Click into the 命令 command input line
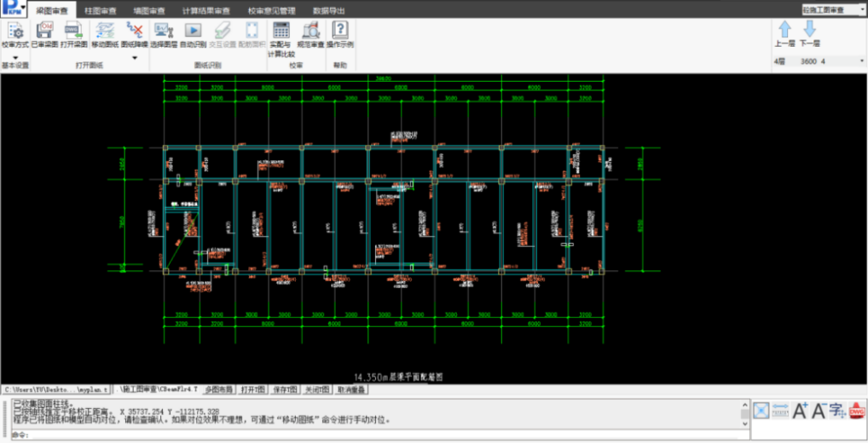The height and width of the screenshot is (443, 868). tap(382, 434)
